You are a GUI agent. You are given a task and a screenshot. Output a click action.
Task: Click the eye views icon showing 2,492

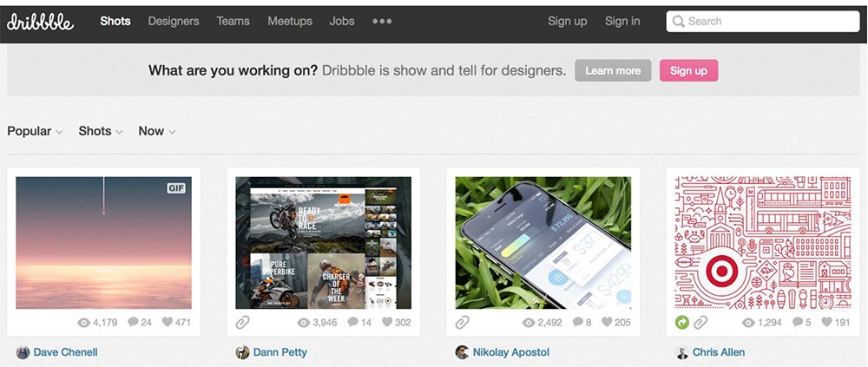pos(528,322)
